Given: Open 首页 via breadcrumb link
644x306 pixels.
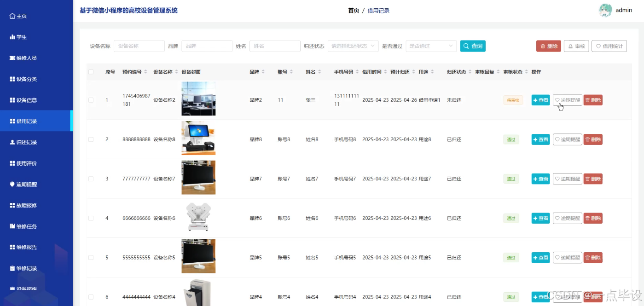Looking at the screenshot, I should 353,10.
